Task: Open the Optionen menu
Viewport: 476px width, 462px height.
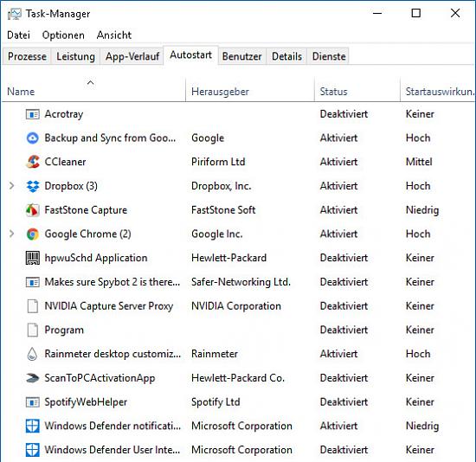Action: 63,35
